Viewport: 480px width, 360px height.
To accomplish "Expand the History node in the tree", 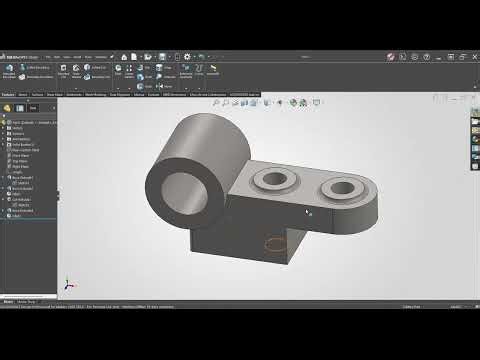I will coord(3,128).
